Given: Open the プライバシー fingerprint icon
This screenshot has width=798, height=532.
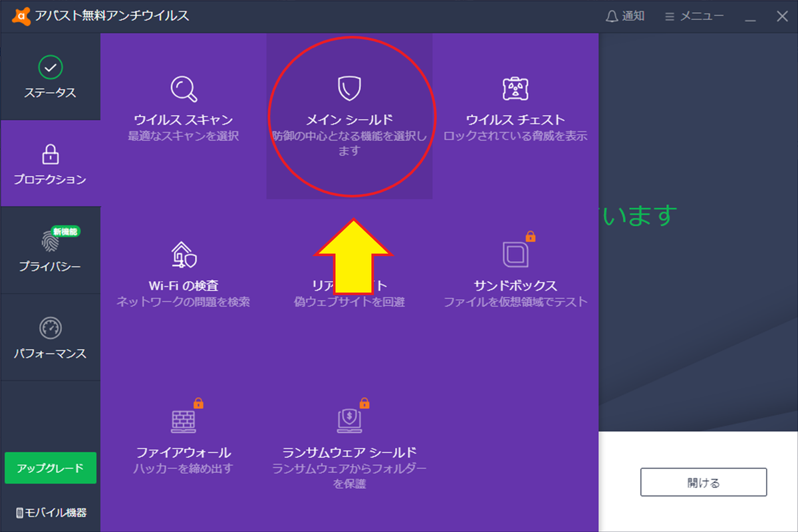Looking at the screenshot, I should coord(50,241).
